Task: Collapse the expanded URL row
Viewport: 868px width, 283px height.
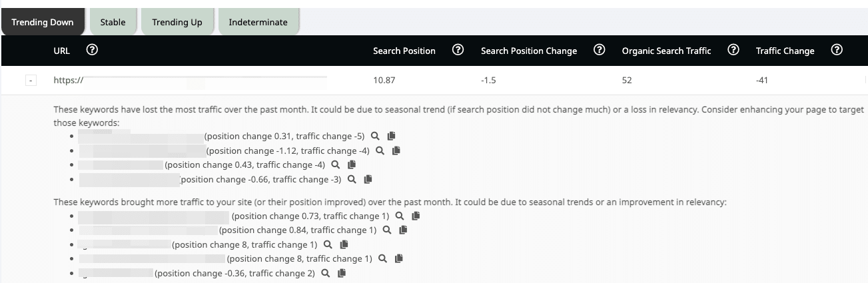Action: (x=30, y=81)
